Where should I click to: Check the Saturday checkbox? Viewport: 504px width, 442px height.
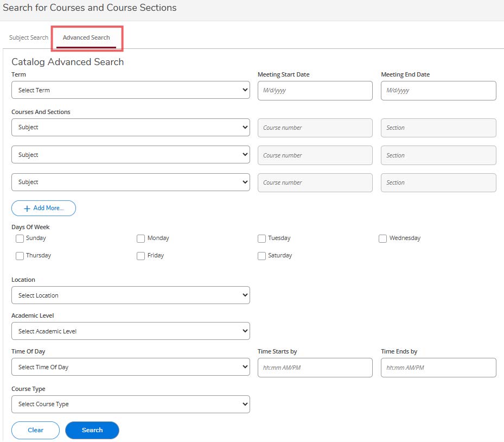pos(261,256)
